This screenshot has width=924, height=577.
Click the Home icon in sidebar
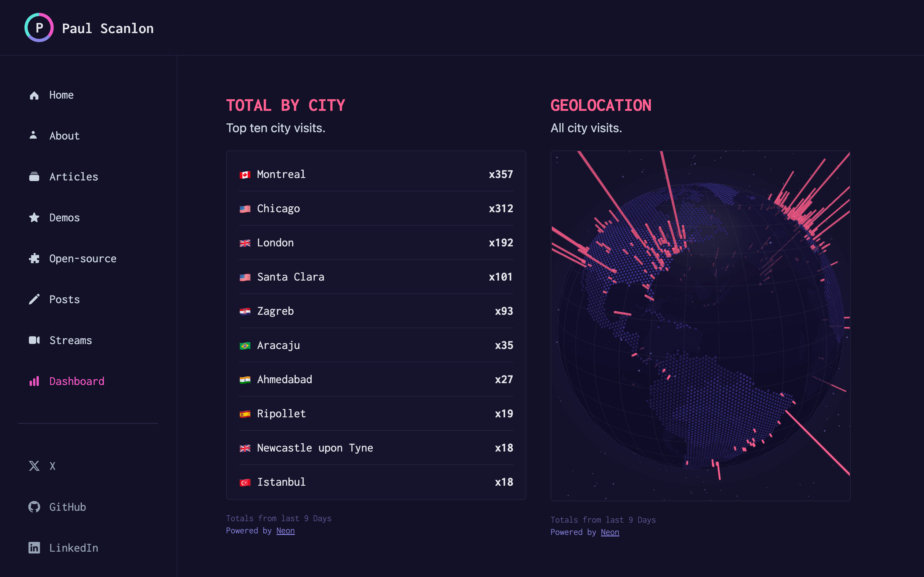[35, 94]
